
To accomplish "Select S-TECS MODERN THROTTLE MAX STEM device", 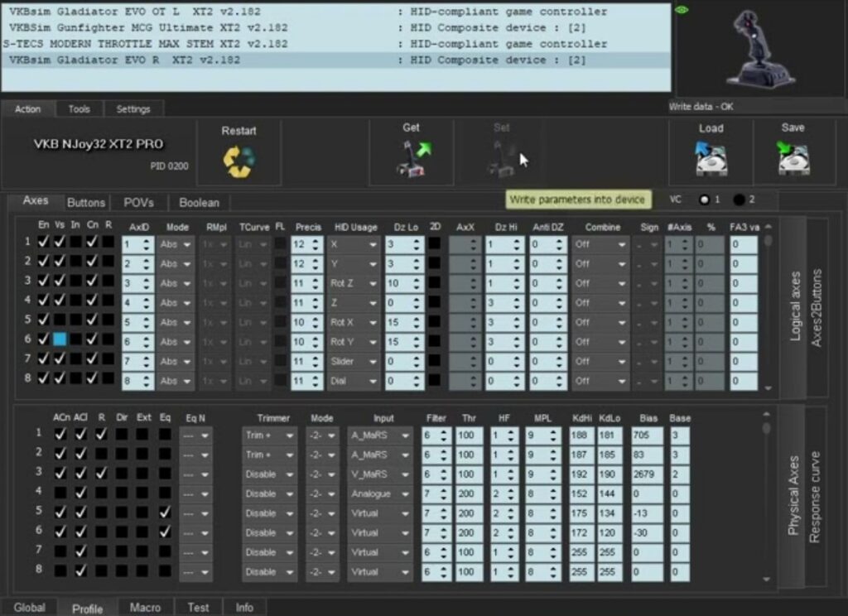I will (x=335, y=44).
